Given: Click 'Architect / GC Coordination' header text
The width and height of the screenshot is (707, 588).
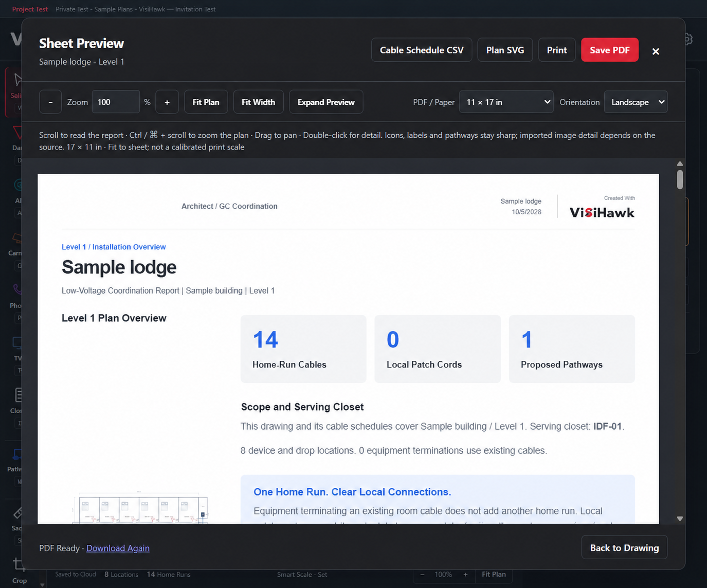Looking at the screenshot, I should pyautogui.click(x=229, y=206).
